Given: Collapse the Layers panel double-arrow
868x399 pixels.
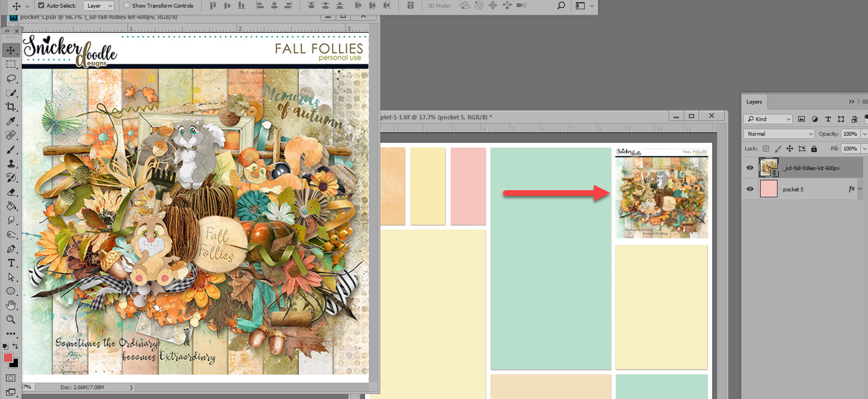Looking at the screenshot, I should [x=852, y=102].
